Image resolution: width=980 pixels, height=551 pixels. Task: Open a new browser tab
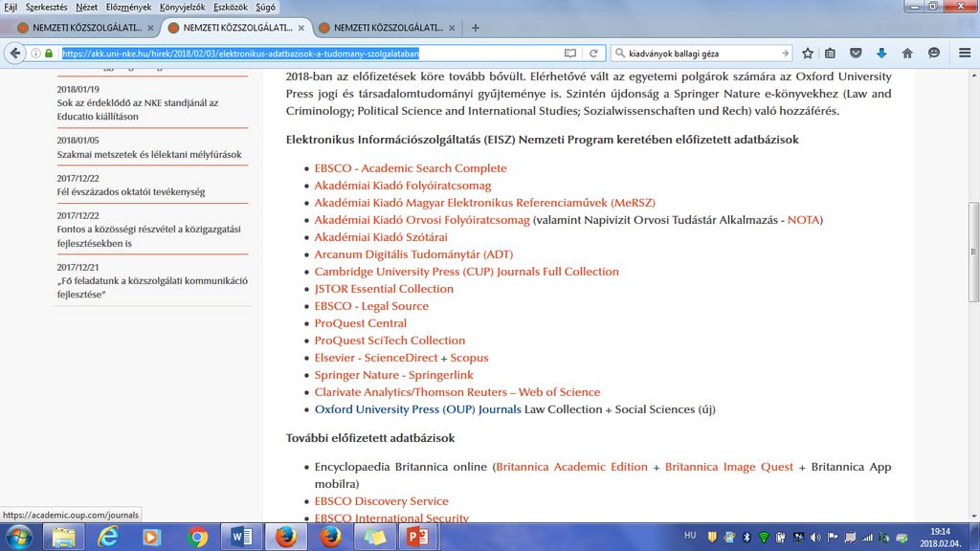coord(476,28)
